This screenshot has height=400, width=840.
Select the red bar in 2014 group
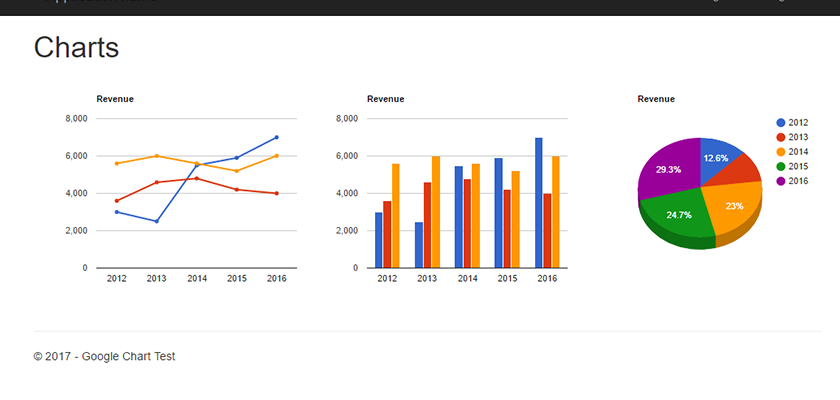click(467, 223)
